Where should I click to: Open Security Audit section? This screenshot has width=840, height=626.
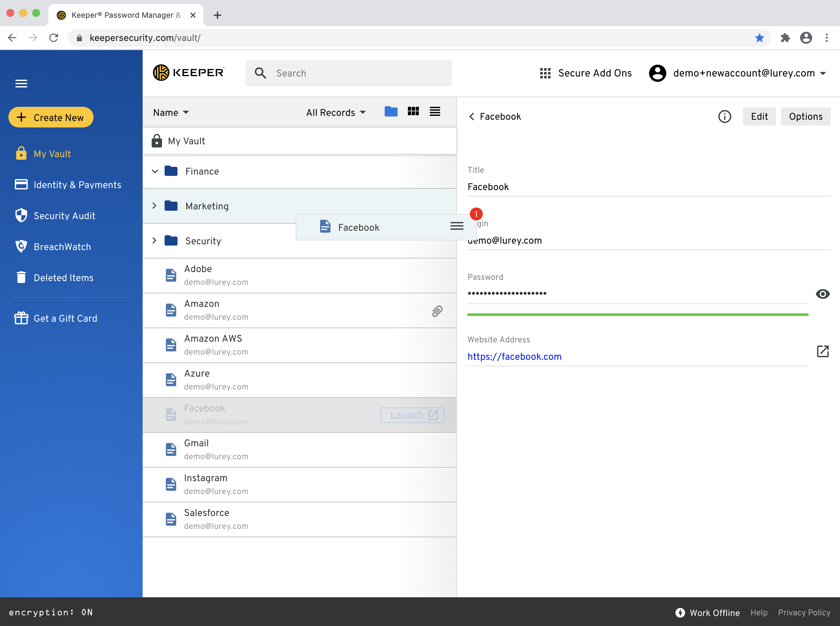(x=55, y=216)
